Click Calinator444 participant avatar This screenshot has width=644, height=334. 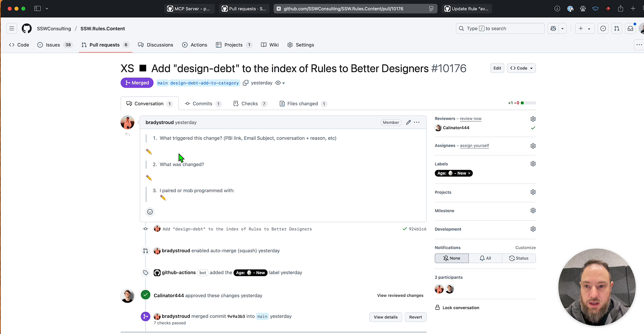pyautogui.click(x=449, y=289)
